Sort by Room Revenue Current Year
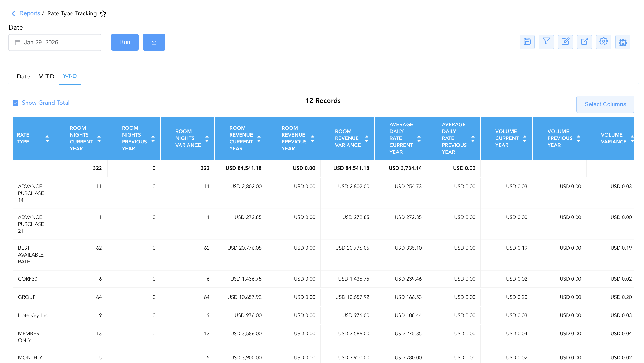This screenshot has height=363, width=644. [259, 138]
